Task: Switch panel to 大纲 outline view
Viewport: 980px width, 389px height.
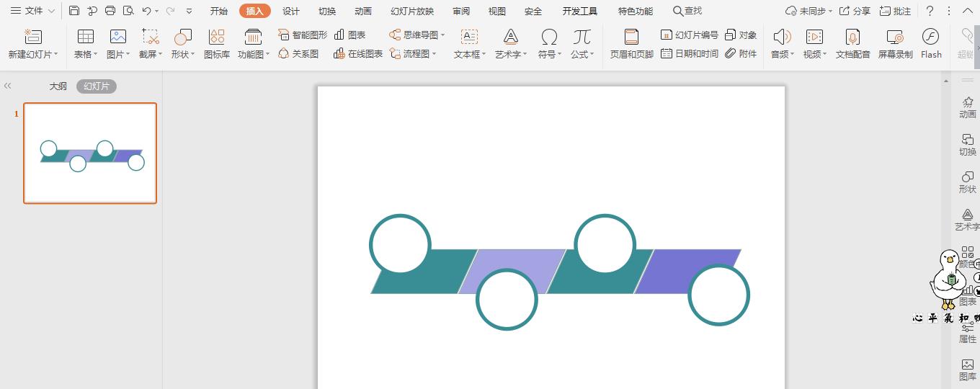Action: tap(58, 86)
